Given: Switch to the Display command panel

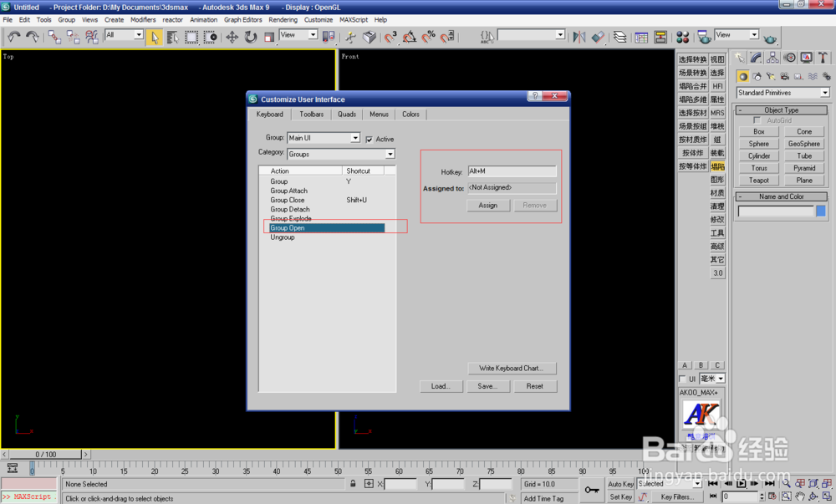Looking at the screenshot, I should coord(806,58).
